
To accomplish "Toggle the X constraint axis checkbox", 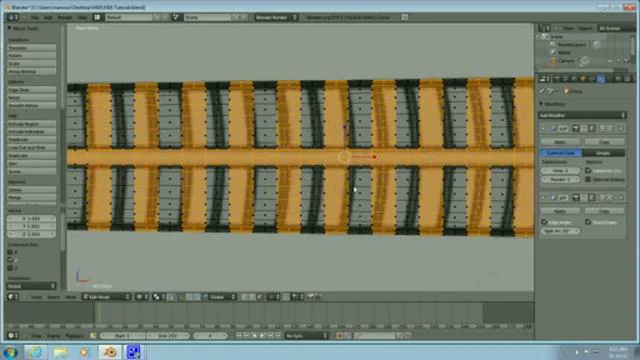I will (10, 252).
